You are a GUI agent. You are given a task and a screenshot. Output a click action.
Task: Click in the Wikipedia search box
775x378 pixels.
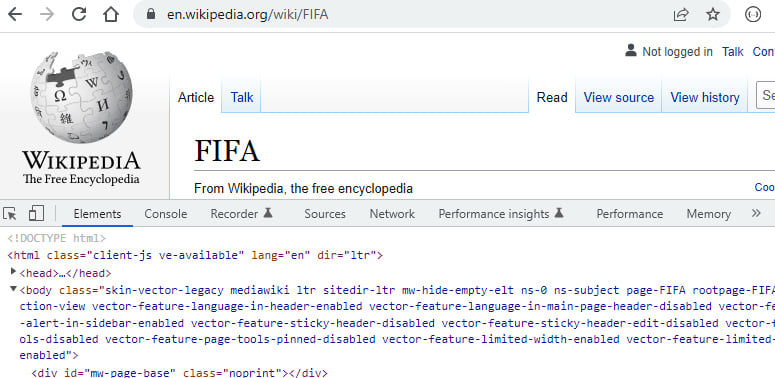(x=765, y=95)
